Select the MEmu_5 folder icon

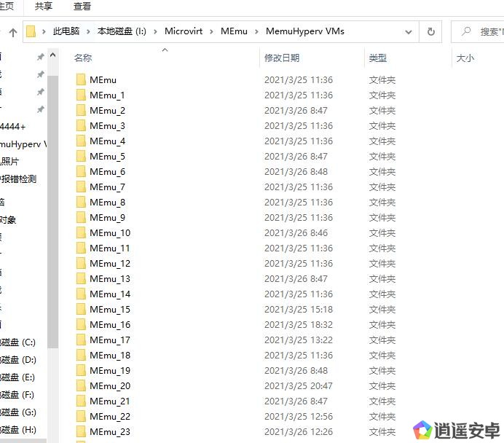coord(81,157)
